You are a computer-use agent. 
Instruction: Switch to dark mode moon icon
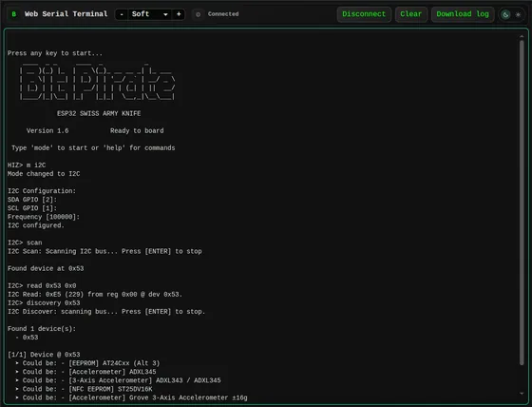point(505,14)
